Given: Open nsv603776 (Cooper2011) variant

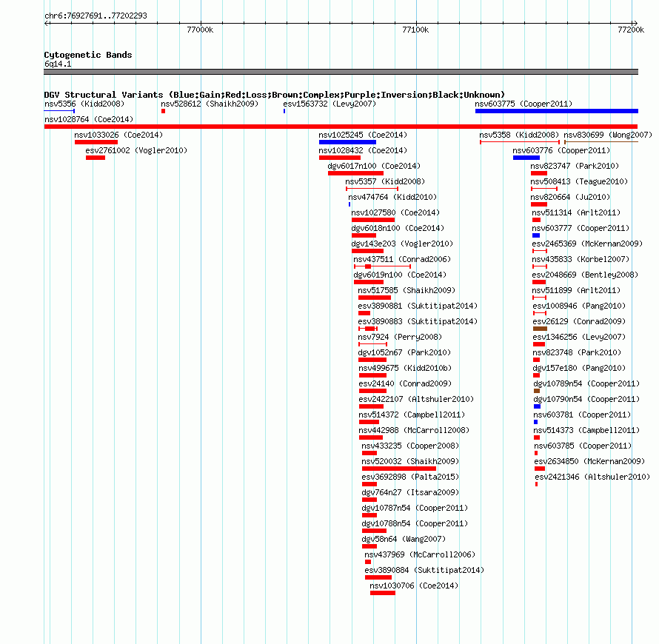Looking at the screenshot, I should coord(561,150).
